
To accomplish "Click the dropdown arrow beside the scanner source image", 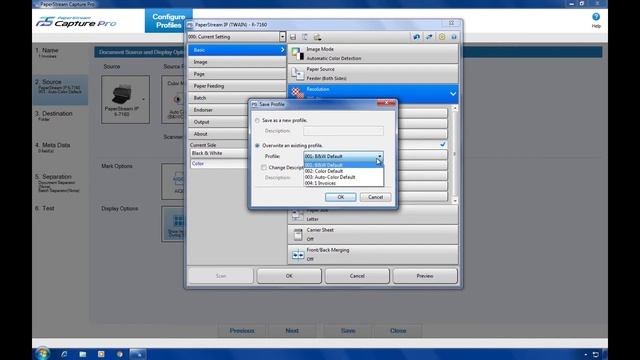I will [143, 99].
